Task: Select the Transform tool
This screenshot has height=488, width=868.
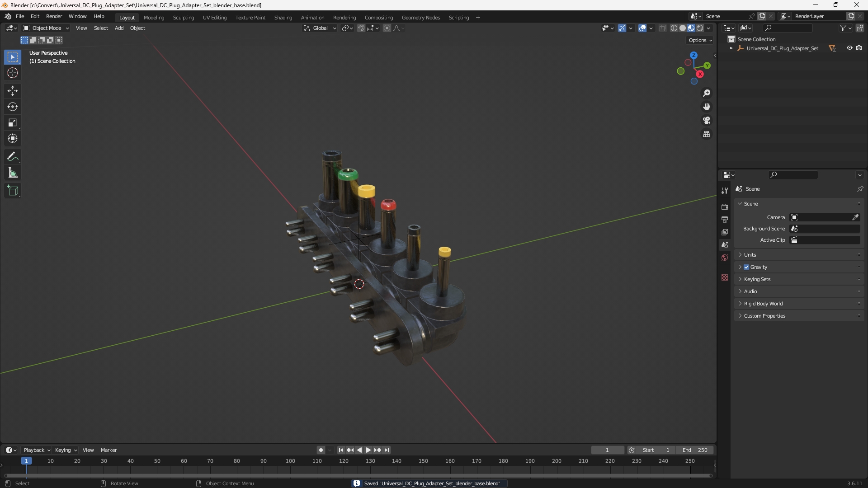Action: (13, 138)
